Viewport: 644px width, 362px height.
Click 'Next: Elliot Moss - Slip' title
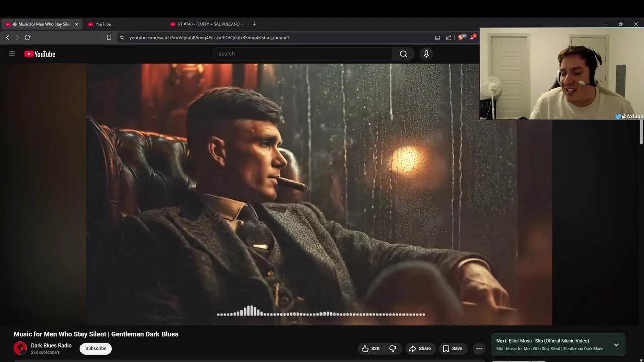tap(542, 341)
